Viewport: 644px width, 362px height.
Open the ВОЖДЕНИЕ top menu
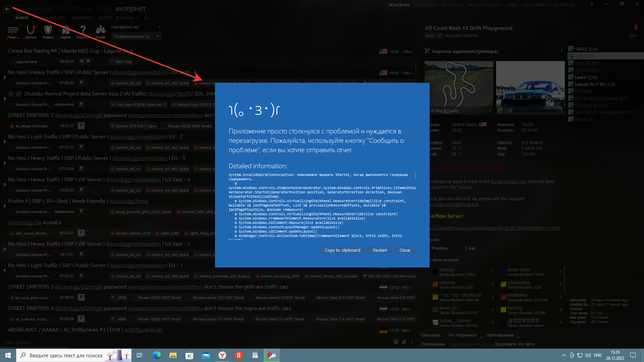point(399,5)
